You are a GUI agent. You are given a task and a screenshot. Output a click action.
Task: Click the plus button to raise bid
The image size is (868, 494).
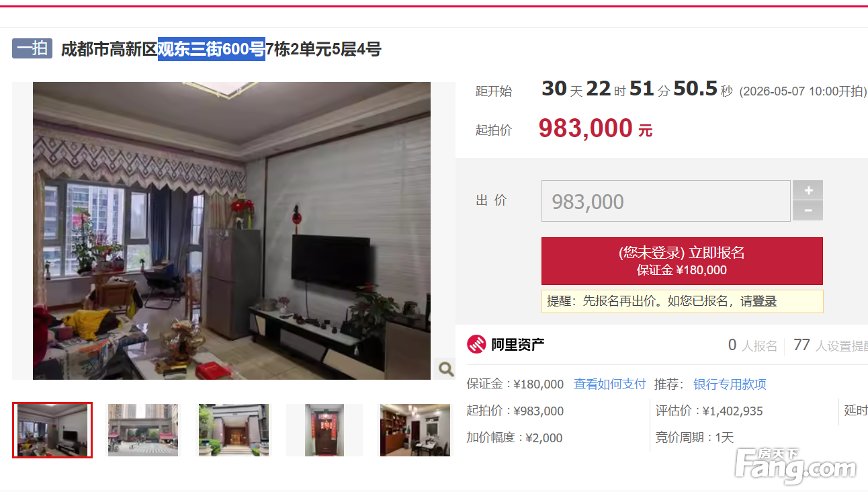tap(808, 190)
